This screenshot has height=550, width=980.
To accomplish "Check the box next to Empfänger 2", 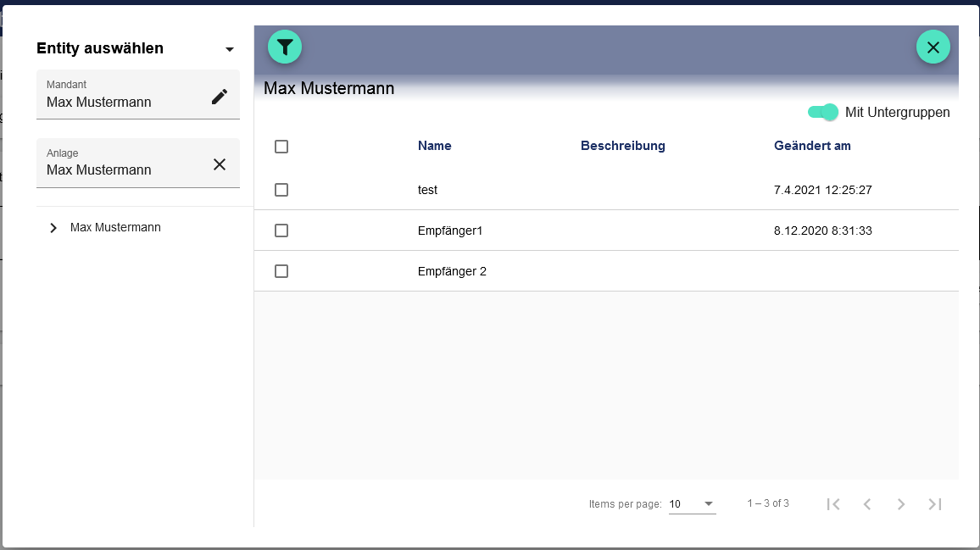I will coord(281,271).
